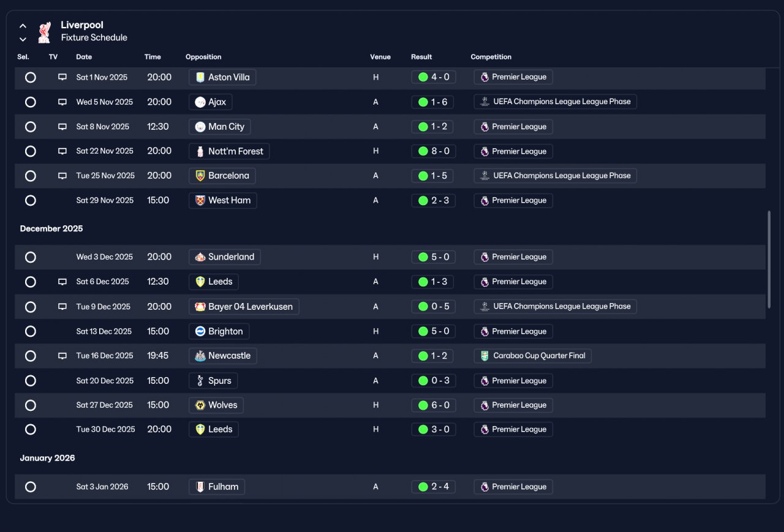Click the TV icon for Nott'm Forest match
Viewport: 784px width, 532px height.
[x=62, y=151]
